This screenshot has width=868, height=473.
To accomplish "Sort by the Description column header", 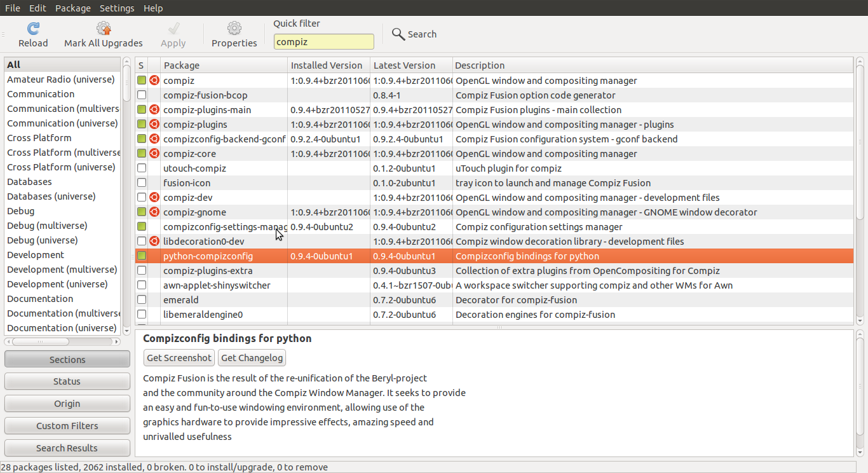I will pos(653,65).
